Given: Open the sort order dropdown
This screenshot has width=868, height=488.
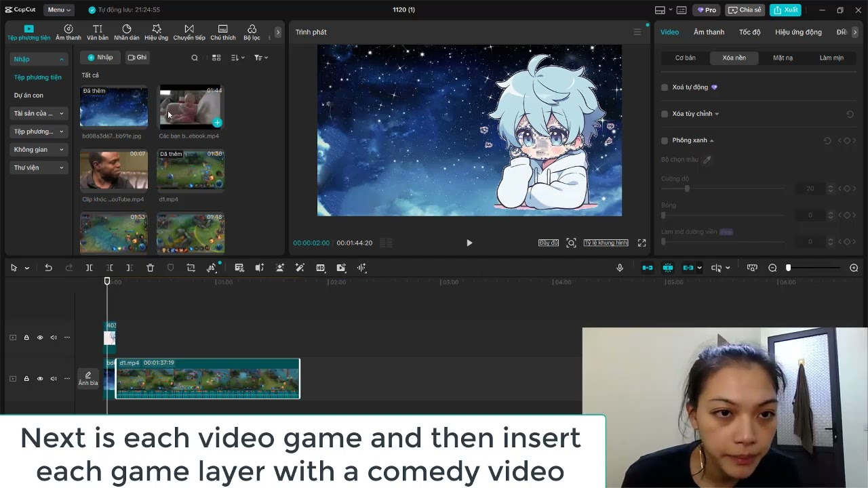Looking at the screenshot, I should point(238,58).
